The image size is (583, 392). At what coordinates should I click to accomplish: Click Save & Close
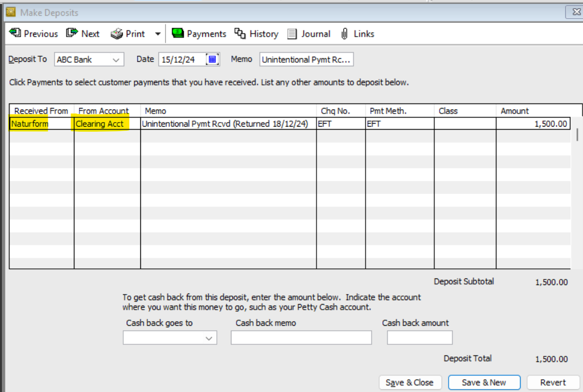click(410, 382)
